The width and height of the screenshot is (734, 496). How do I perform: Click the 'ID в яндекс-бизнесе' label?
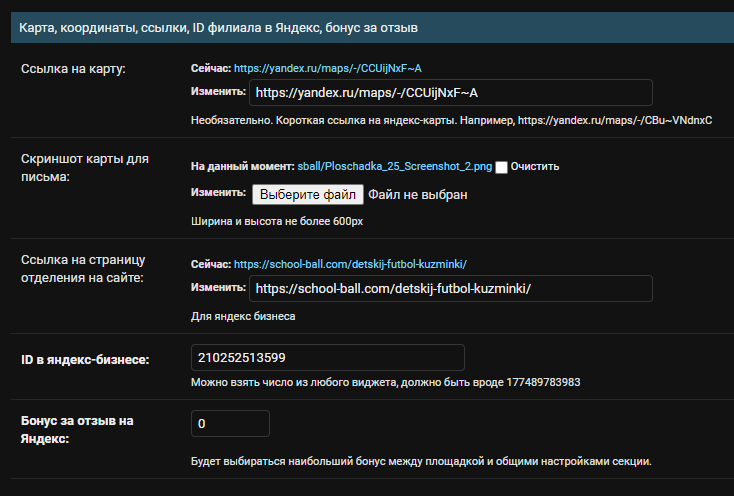[85, 359]
